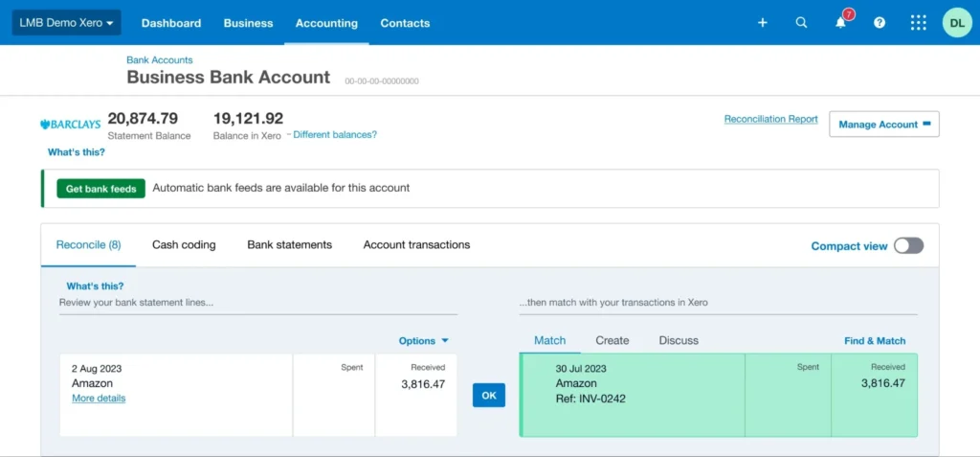Click the Barclays bank logo
The width and height of the screenshot is (980, 457).
point(71,125)
